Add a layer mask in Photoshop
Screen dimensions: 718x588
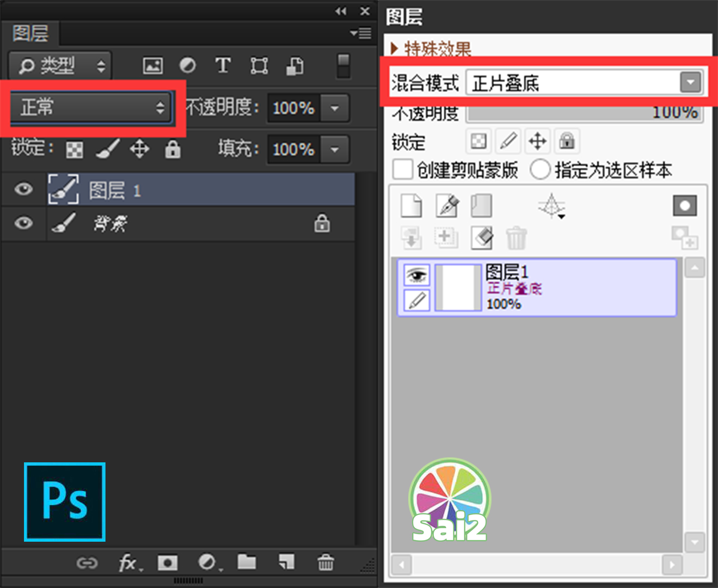167,563
